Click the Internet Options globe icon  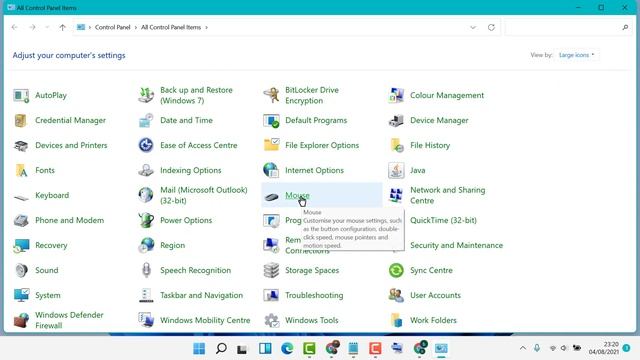click(x=271, y=170)
